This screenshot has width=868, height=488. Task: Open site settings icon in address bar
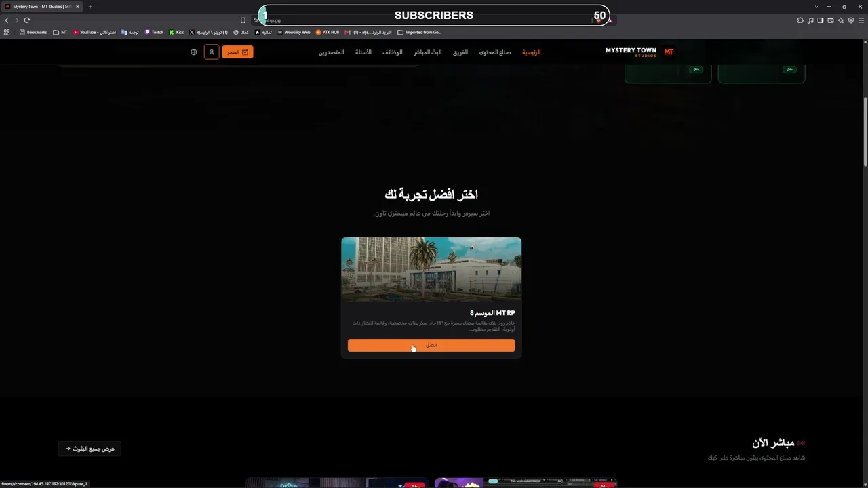coord(256,20)
